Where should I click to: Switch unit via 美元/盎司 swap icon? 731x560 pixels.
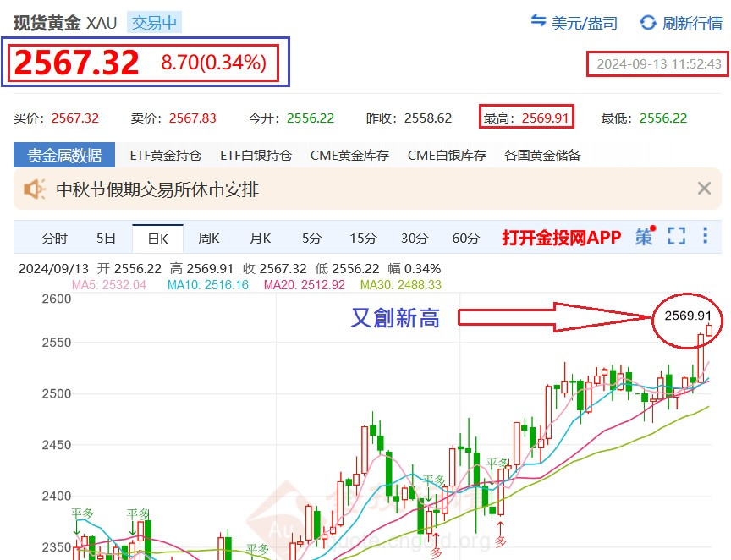tap(538, 21)
